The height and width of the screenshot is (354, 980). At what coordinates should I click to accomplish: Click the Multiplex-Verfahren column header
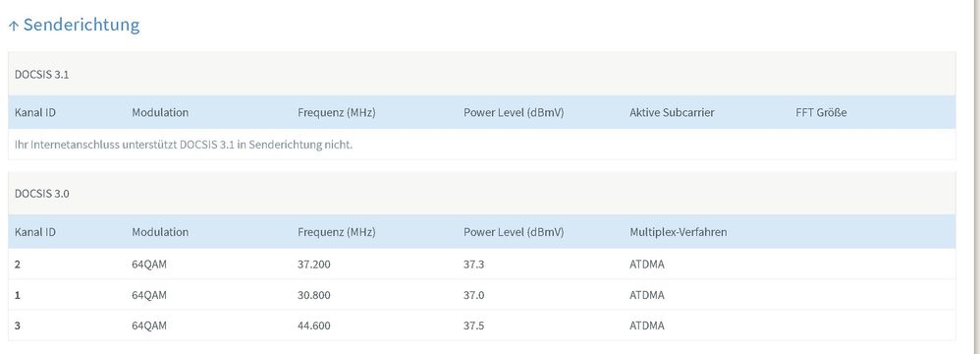tap(679, 232)
